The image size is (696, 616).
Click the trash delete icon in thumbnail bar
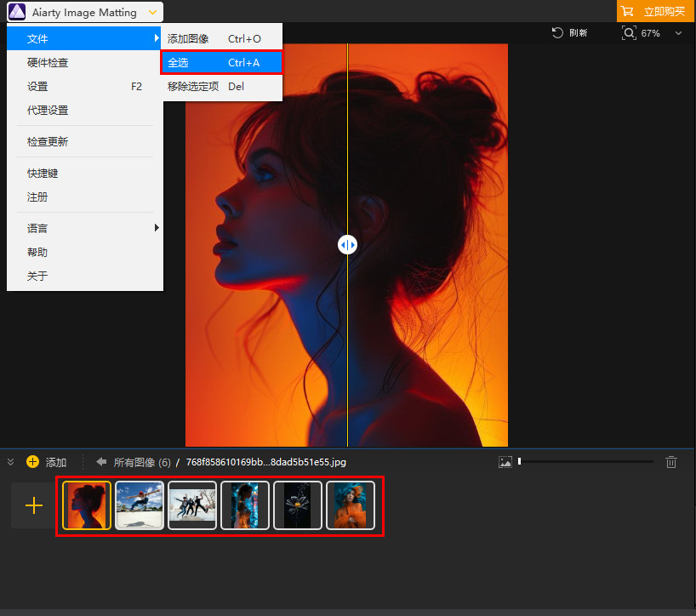click(x=671, y=462)
